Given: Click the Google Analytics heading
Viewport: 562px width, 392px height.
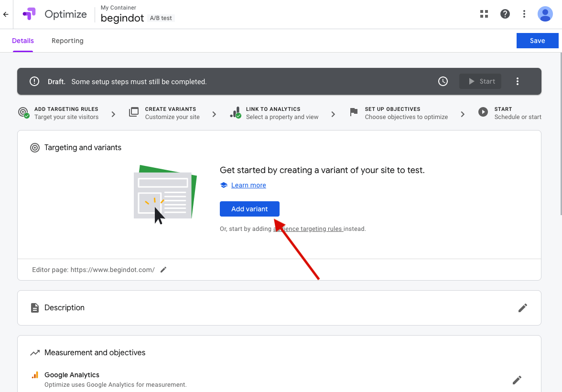Looking at the screenshot, I should (x=72, y=375).
